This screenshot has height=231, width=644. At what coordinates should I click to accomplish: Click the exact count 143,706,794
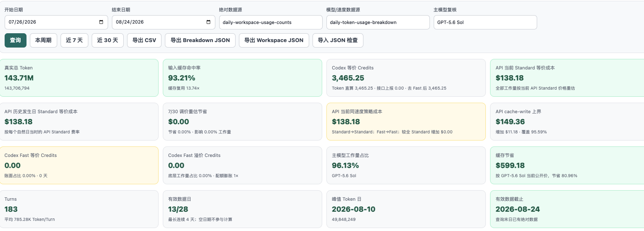[17, 88]
